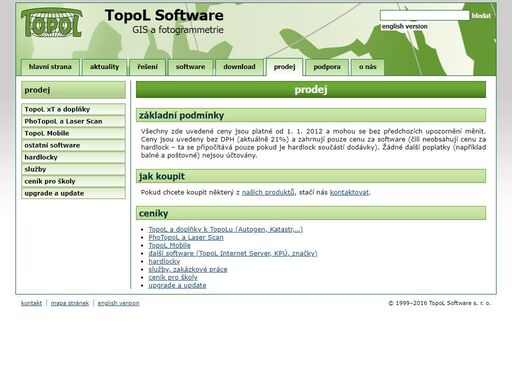Open the řešení tab
Screen dimensions: 512x384
pos(147,67)
